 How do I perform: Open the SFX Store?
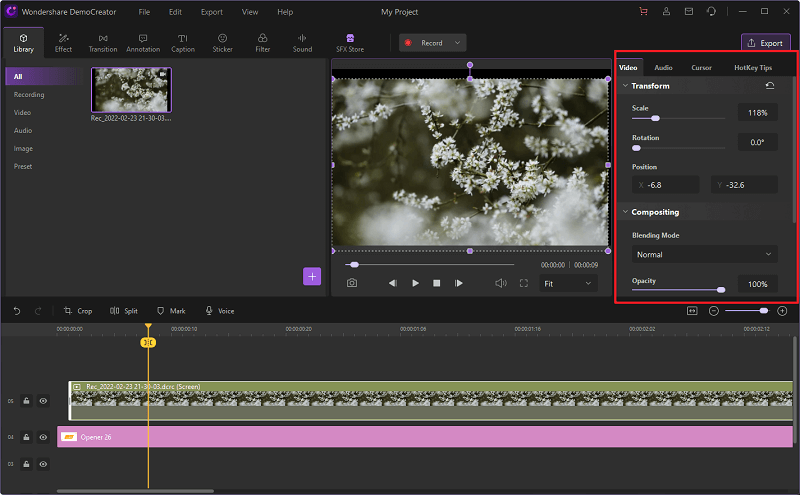350,43
